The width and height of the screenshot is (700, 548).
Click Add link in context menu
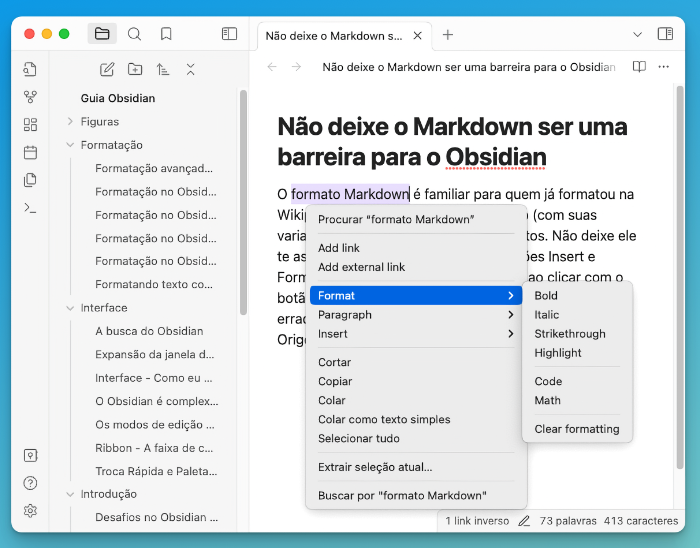[416, 248]
